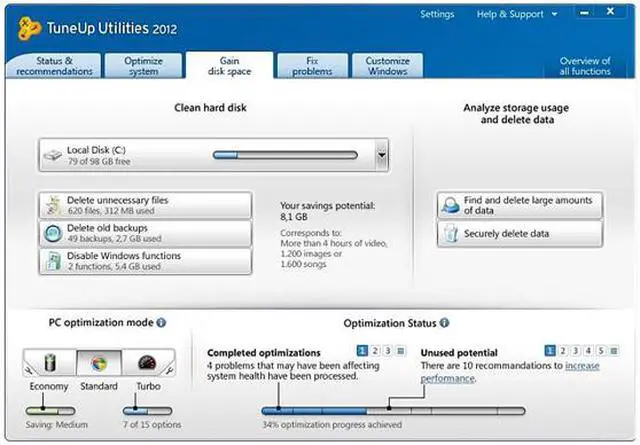
Task: Expand the Local Disk drive dropdown arrow
Action: [381, 155]
